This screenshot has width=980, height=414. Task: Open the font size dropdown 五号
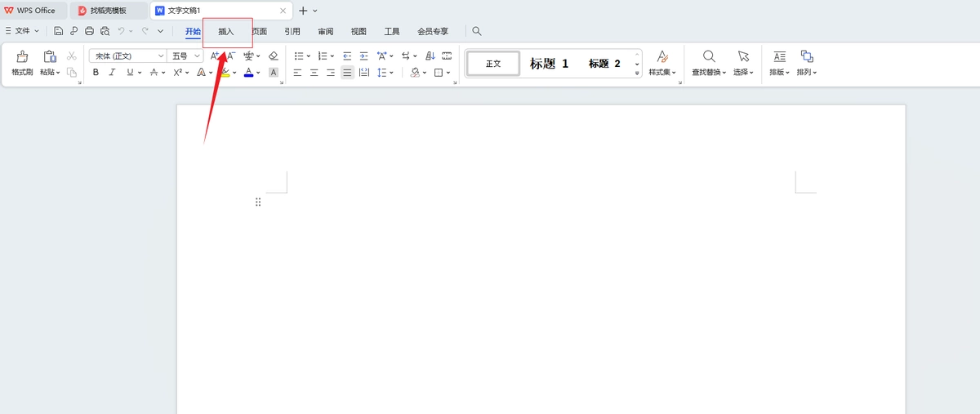tap(185, 56)
